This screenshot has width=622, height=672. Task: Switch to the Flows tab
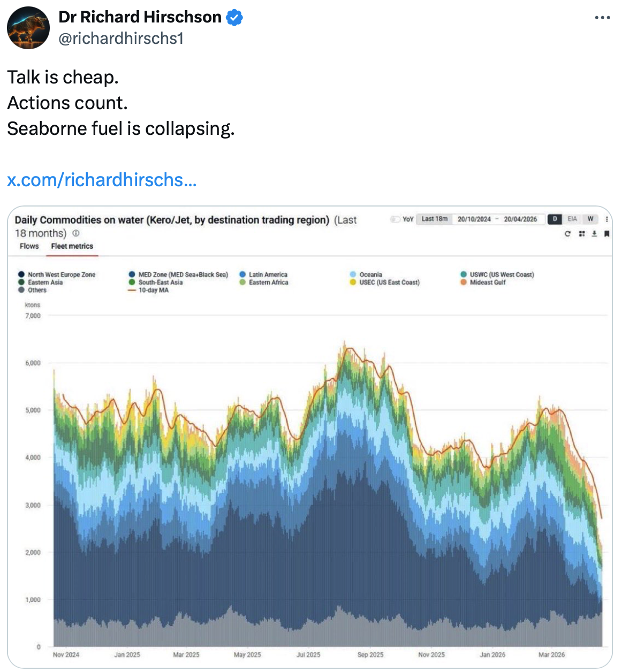[x=29, y=246]
